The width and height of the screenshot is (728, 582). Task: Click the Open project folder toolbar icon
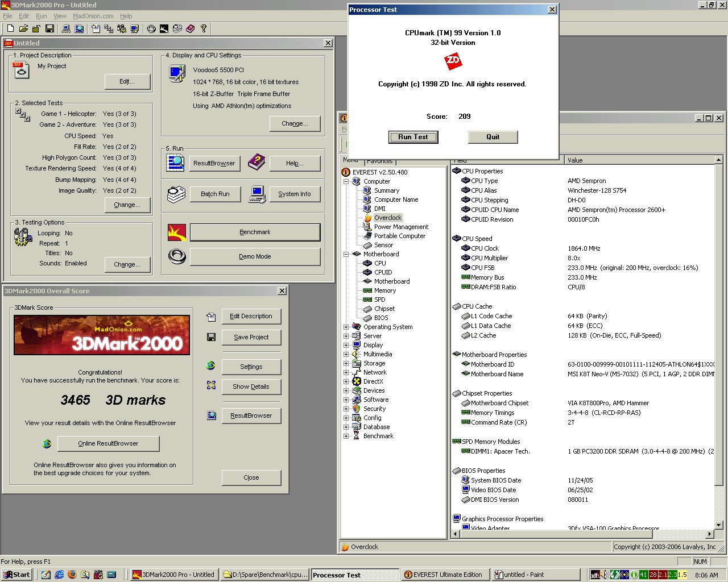[23, 28]
